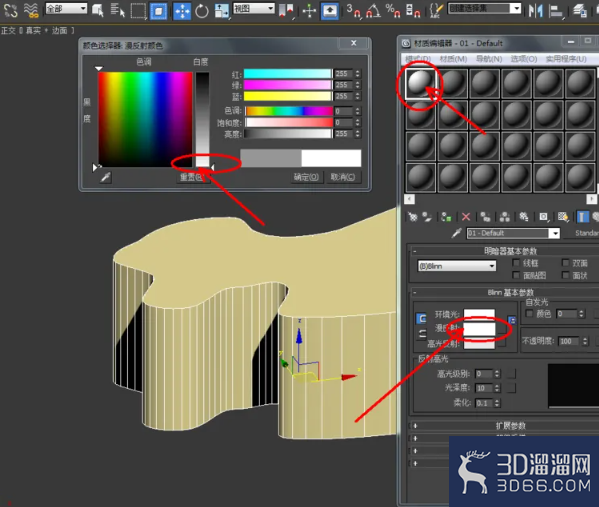Click the 环境光 ambient color swatch
Screen dimensions: 599x507
click(x=479, y=314)
